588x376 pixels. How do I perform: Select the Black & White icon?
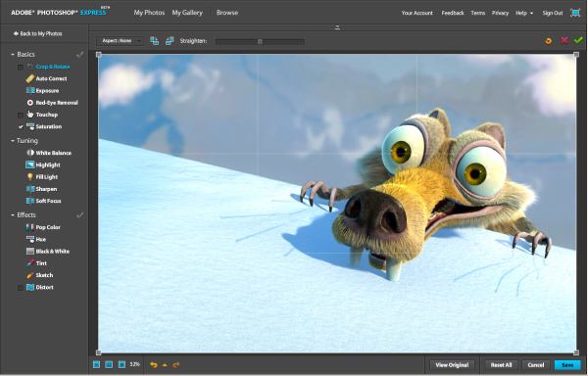pos(30,252)
